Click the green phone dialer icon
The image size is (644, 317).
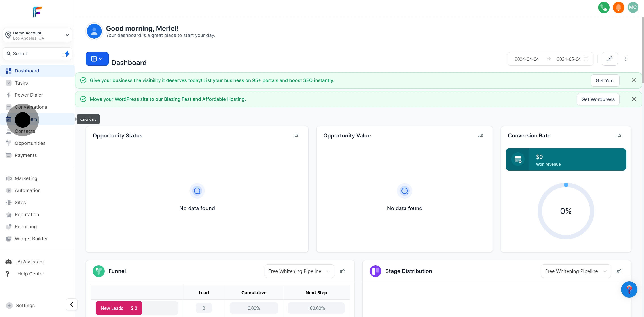(604, 8)
